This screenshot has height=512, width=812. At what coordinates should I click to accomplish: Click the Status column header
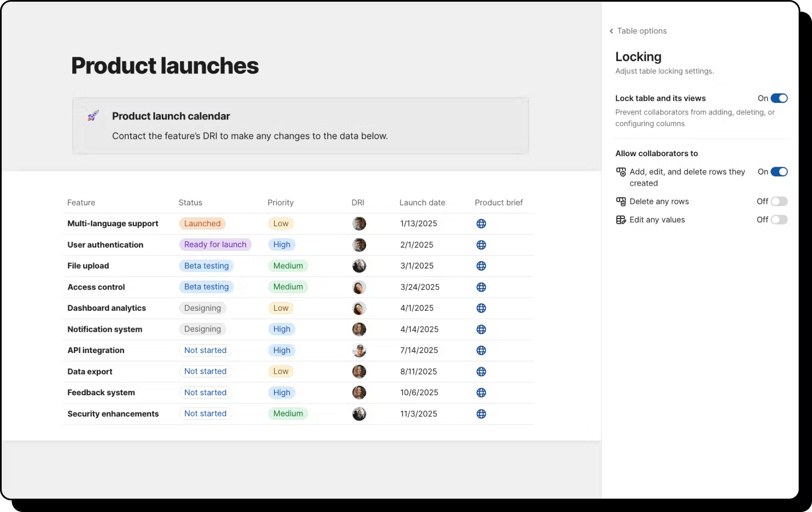[191, 203]
